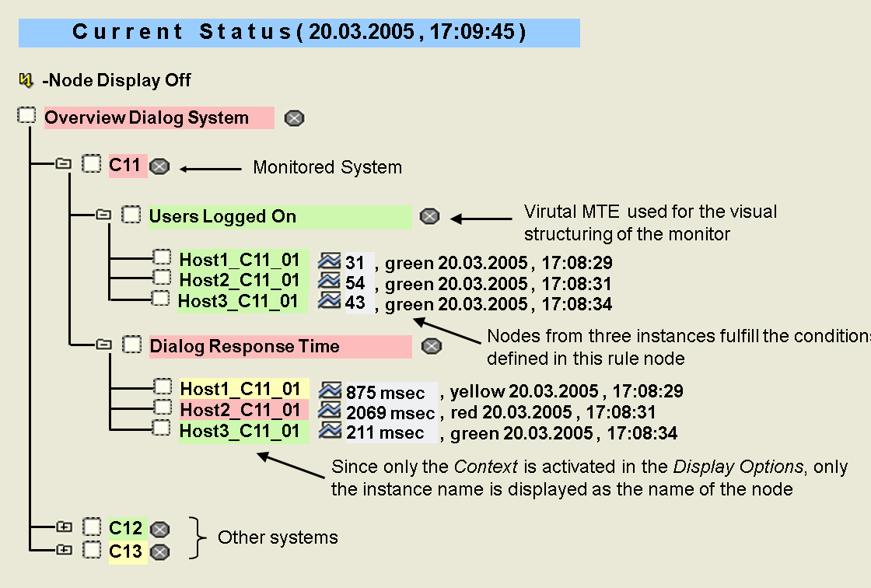
Task: Click the Current Status header bar
Action: pos(299,33)
